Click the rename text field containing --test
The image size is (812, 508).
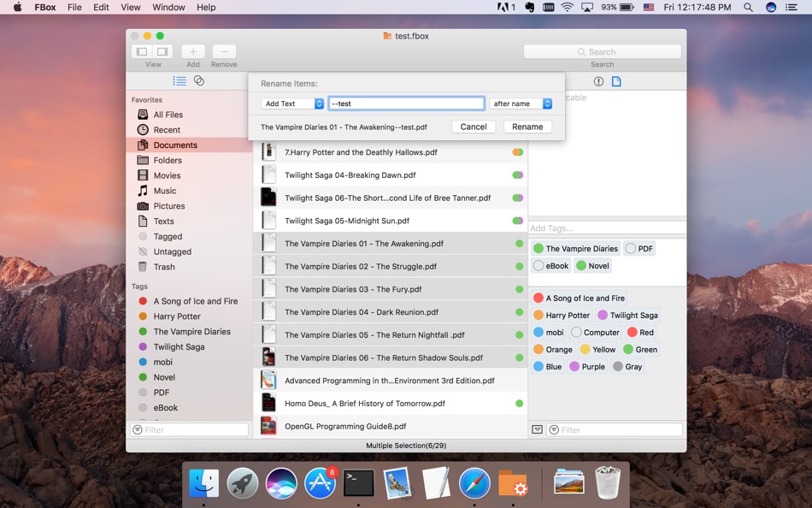coord(407,103)
